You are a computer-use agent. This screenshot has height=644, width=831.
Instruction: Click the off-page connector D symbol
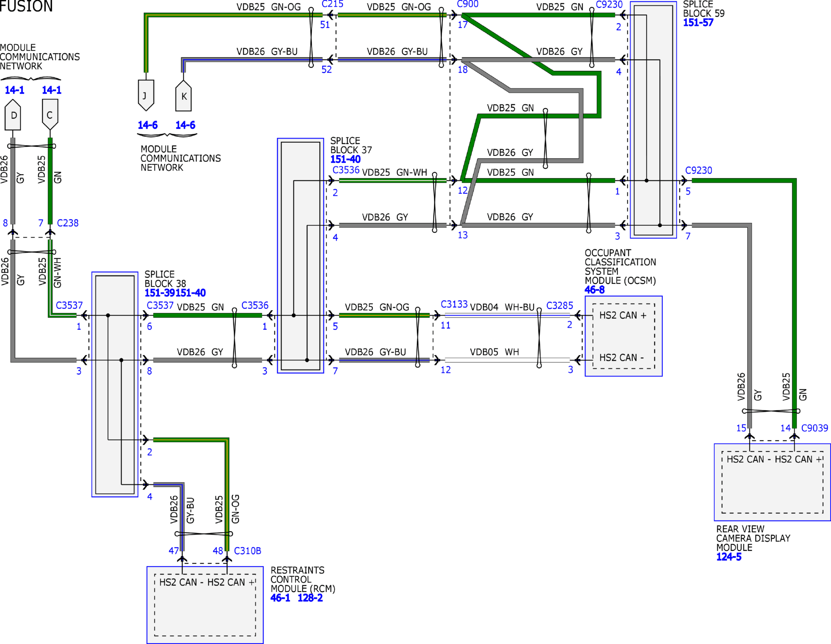point(13,115)
